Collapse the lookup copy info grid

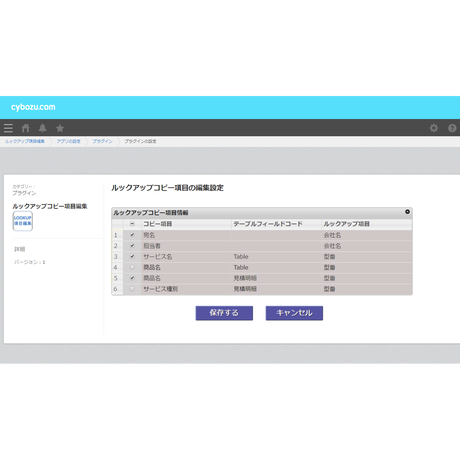pos(407,212)
